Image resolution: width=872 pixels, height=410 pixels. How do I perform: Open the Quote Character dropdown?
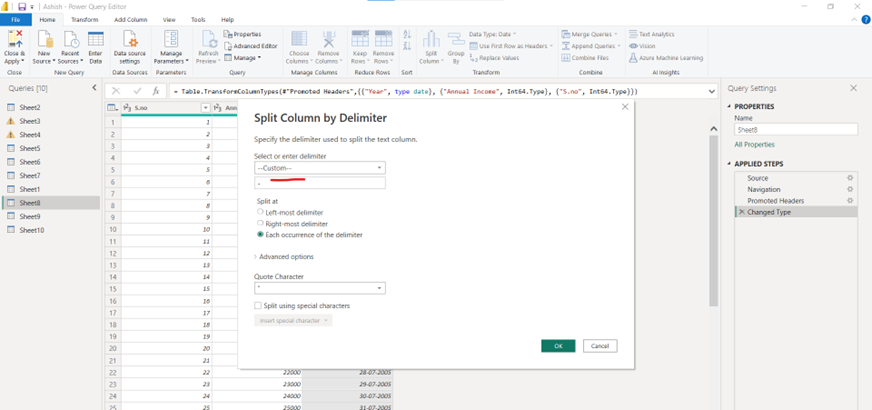pos(320,288)
